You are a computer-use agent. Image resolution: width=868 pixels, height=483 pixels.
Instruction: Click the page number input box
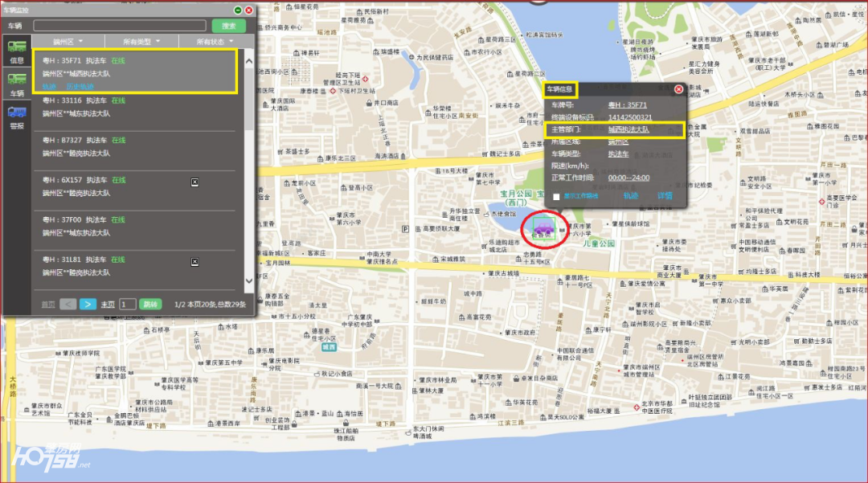coord(127,305)
